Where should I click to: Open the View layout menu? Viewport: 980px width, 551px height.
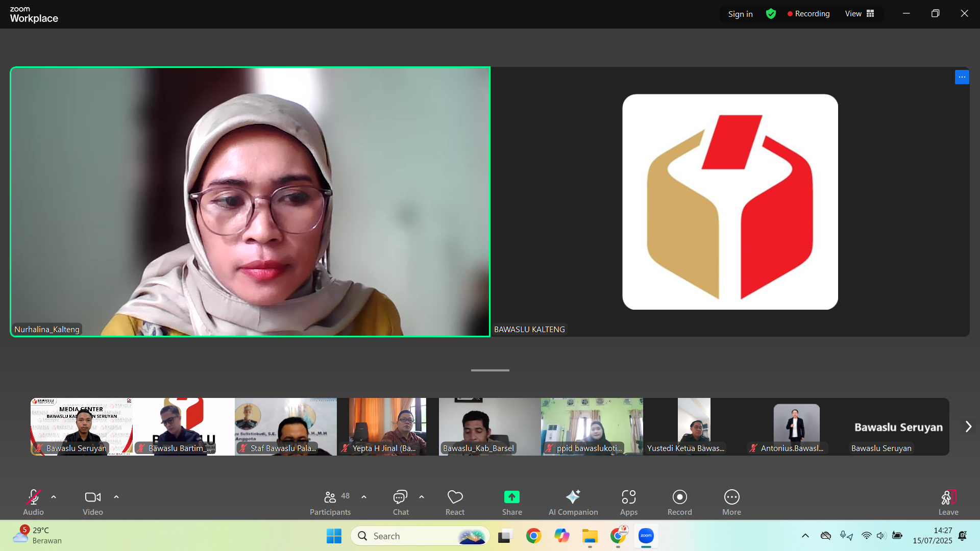[x=860, y=14]
